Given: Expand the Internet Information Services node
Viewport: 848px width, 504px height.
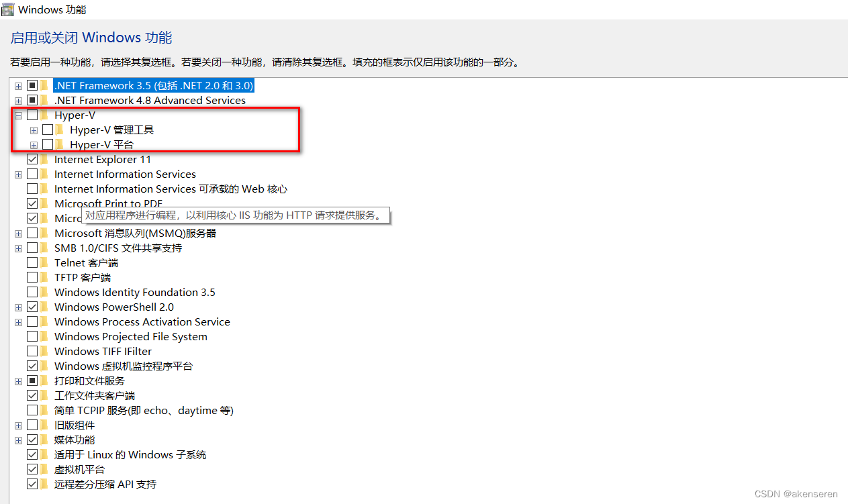Looking at the screenshot, I should (x=18, y=175).
